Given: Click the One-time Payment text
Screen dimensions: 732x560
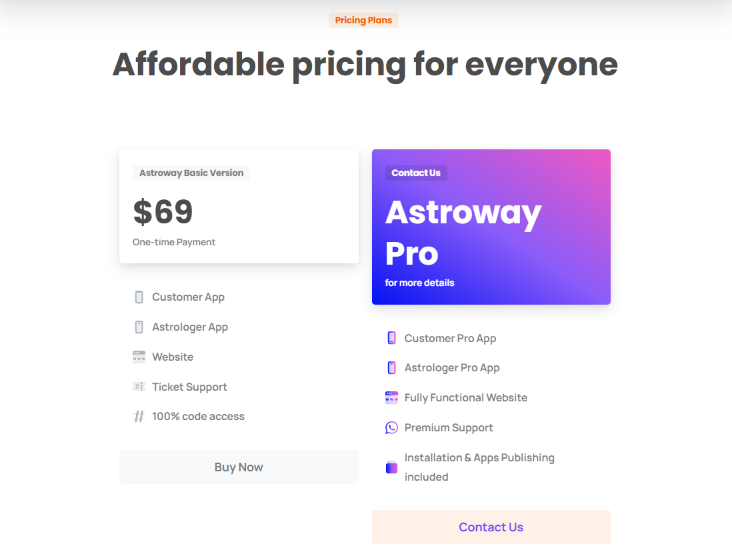Looking at the screenshot, I should click(174, 243).
